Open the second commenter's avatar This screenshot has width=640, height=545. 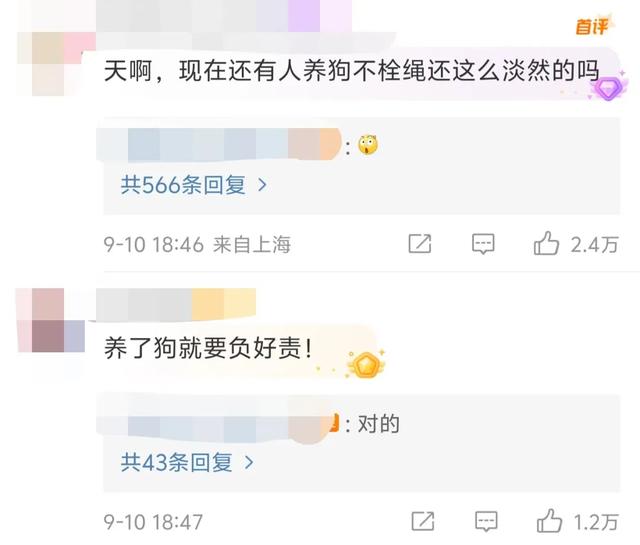(x=51, y=320)
